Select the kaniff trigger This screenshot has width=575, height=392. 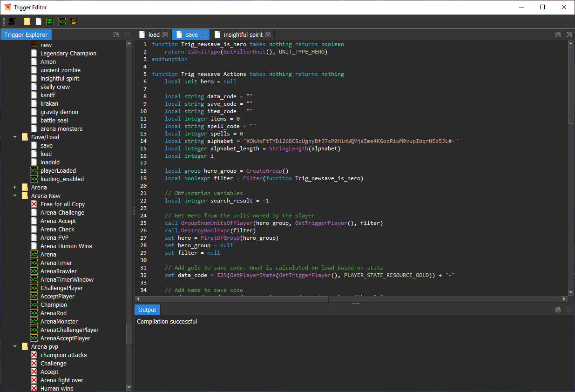[47, 95]
